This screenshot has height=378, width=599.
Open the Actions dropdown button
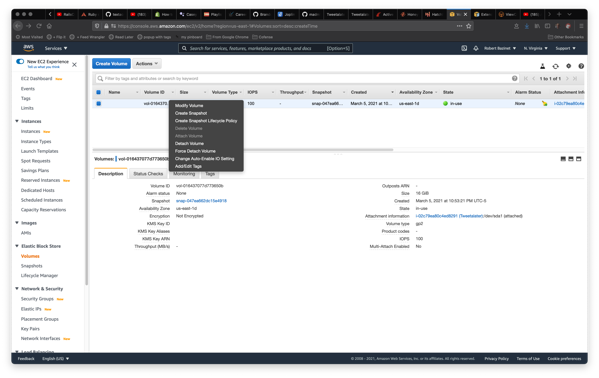click(x=147, y=63)
